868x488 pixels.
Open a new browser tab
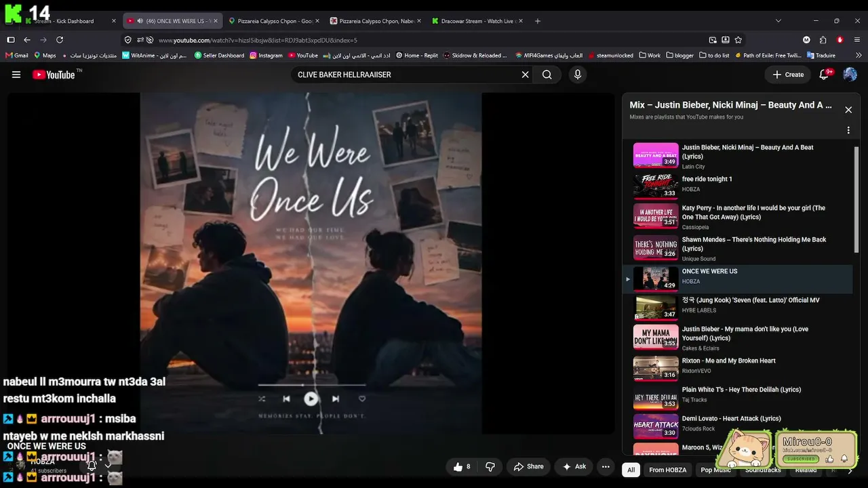538,21
